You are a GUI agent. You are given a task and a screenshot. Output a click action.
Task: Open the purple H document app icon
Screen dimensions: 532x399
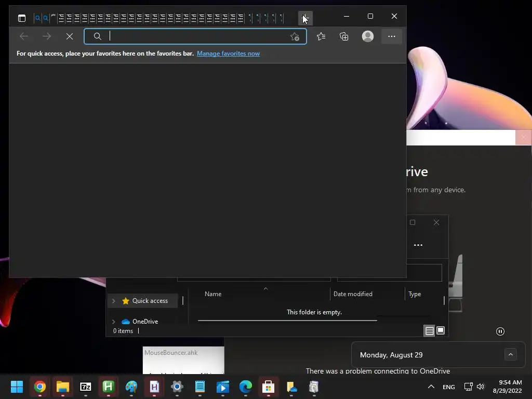154,387
